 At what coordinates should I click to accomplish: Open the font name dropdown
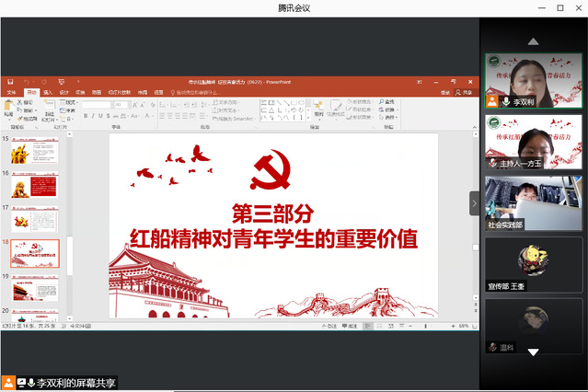[97, 105]
